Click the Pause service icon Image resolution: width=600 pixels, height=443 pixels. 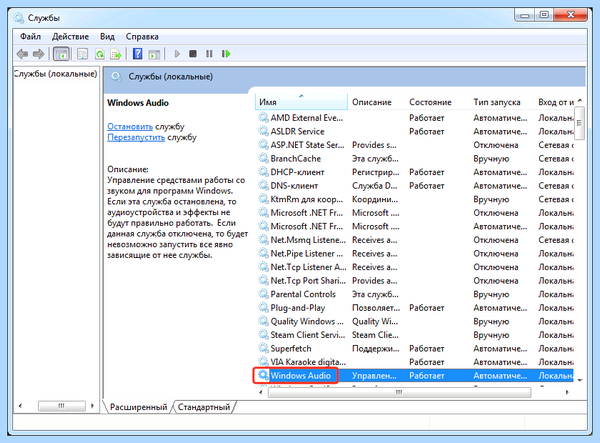click(209, 54)
